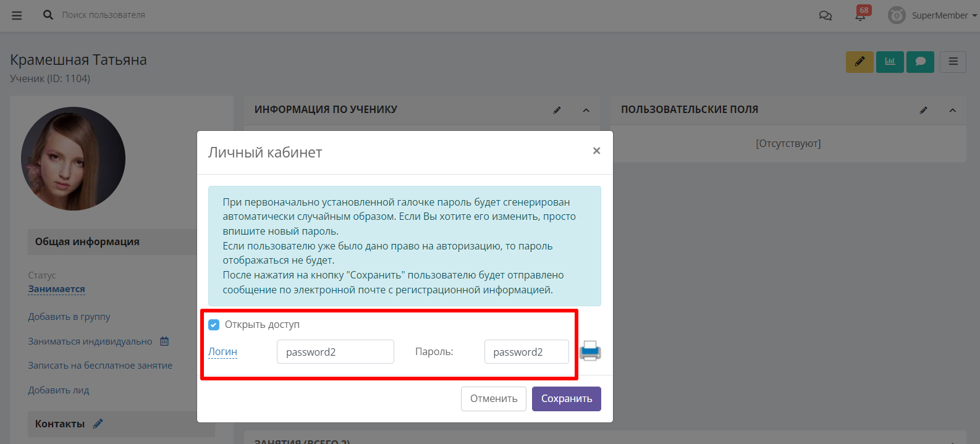Click the Логин link
This screenshot has height=444, width=980.
(x=222, y=351)
